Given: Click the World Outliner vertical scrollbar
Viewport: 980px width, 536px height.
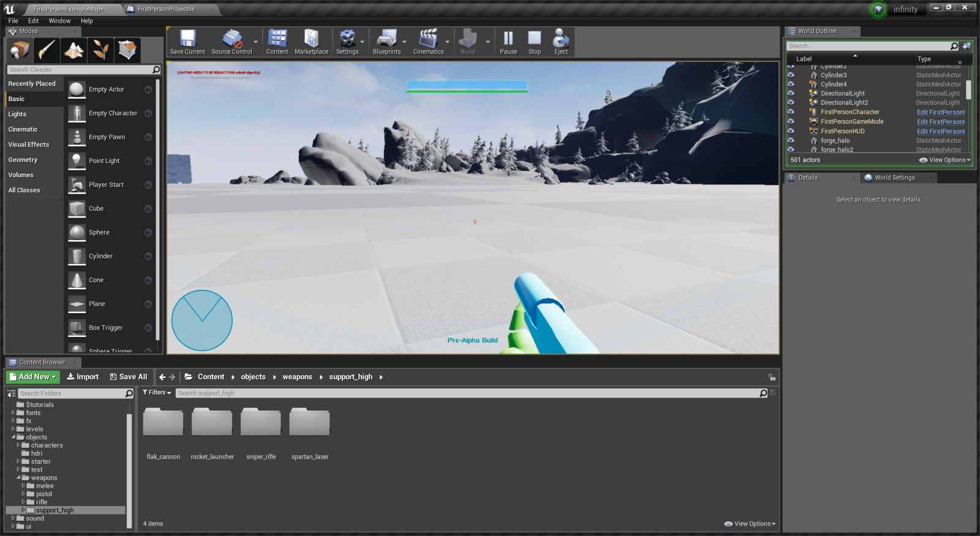Looking at the screenshot, I should click(x=968, y=89).
